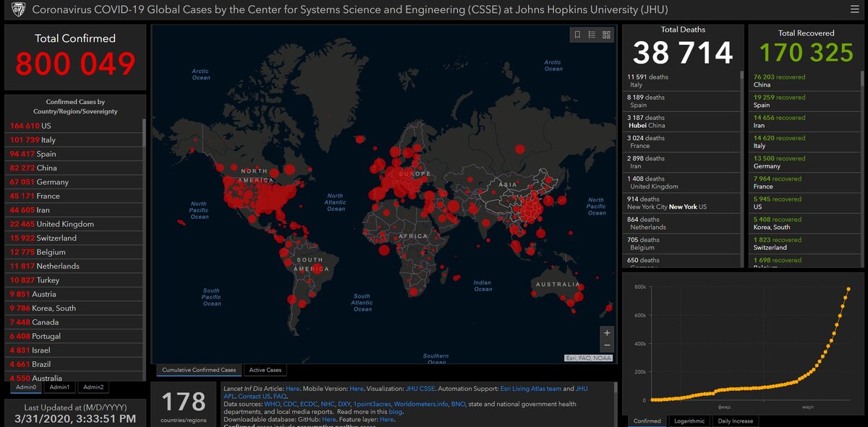Select US in confirmed cases list
The image size is (868, 427).
pos(74,126)
